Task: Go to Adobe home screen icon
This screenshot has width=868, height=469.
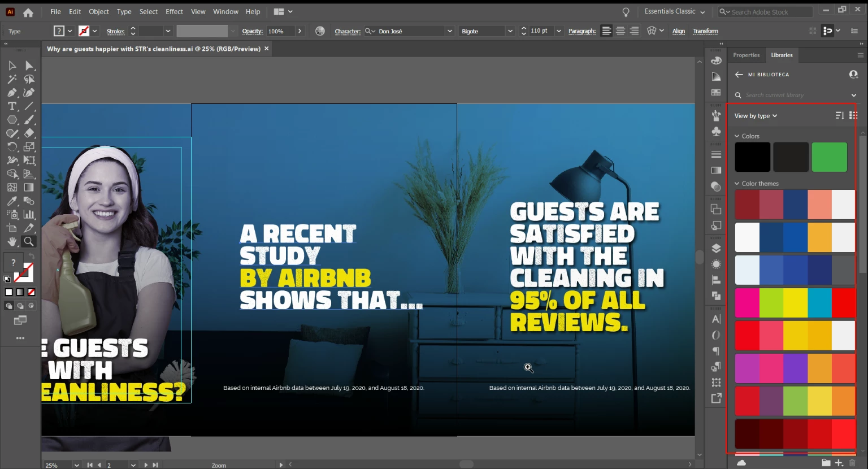Action: point(28,12)
